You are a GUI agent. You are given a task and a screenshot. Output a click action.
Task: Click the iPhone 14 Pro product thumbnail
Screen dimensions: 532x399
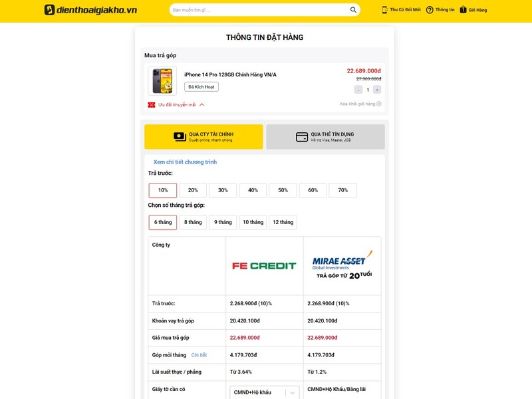pos(162,81)
